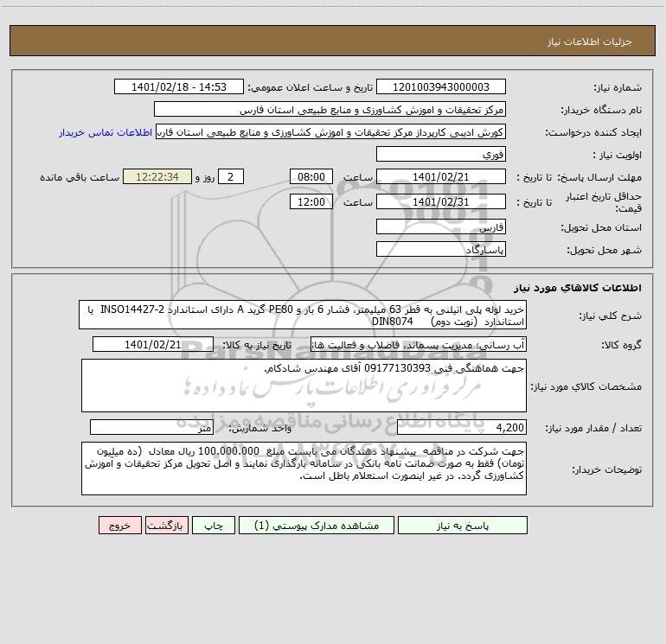The height and width of the screenshot is (644, 666).
Task: Click the استان محل تحویل label
Action: click(x=601, y=227)
